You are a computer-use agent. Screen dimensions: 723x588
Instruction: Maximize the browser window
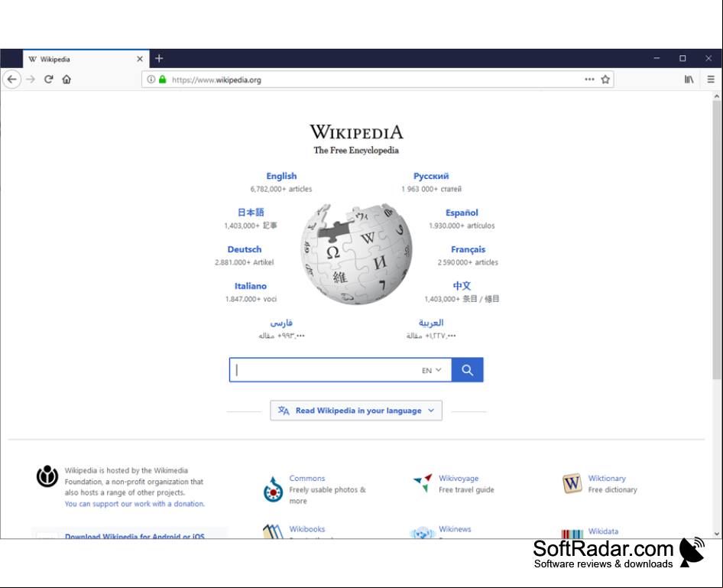[682, 58]
